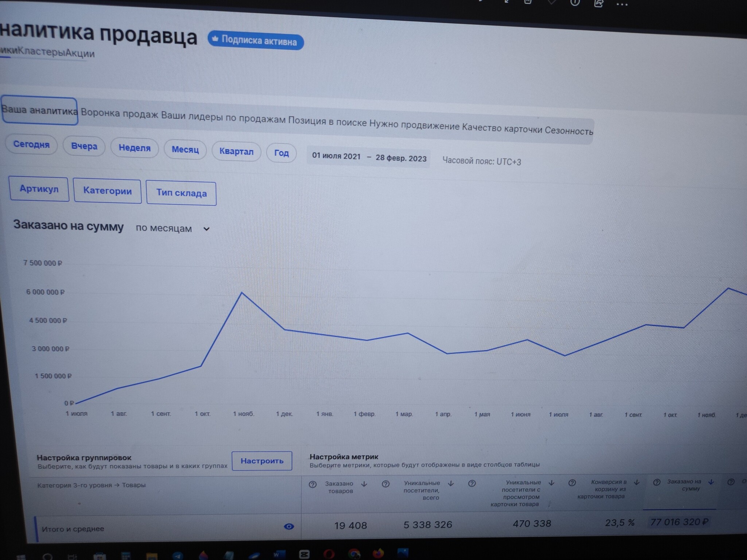Select the Тип склада grouping toggle
The width and height of the screenshot is (747, 560).
(181, 193)
